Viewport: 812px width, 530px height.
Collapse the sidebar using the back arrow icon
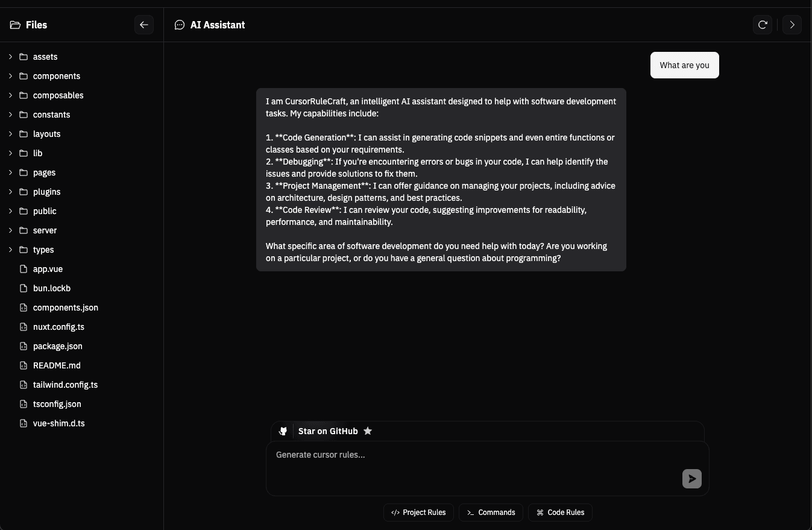pyautogui.click(x=143, y=25)
